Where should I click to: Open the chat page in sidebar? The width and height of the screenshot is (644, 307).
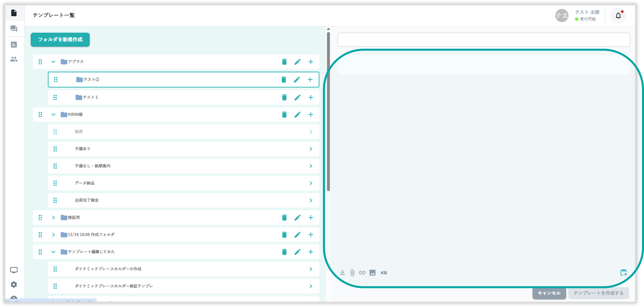coord(14,29)
